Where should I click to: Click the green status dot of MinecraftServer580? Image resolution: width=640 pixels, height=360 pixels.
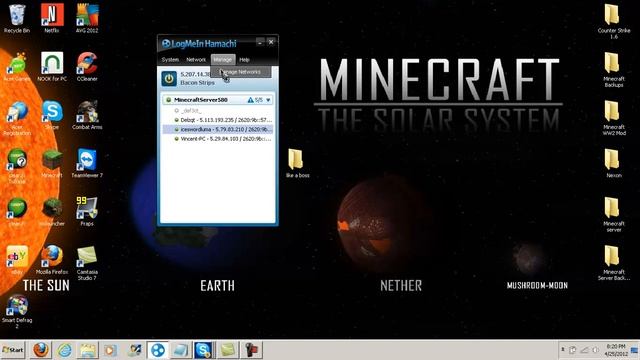(168, 100)
